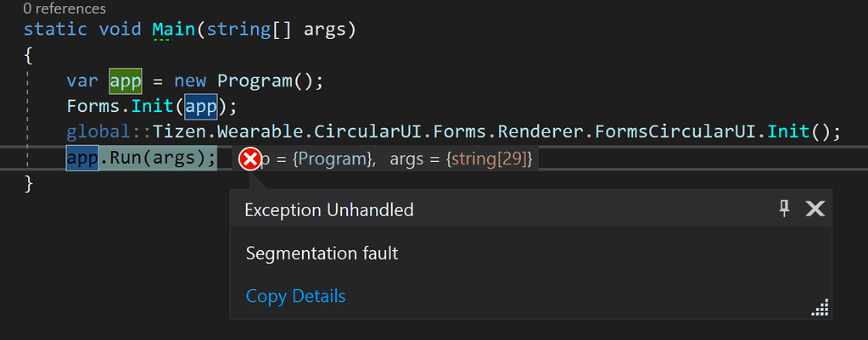The width and height of the screenshot is (868, 340).
Task: Pin the Exception Unhandled popup
Action: click(784, 209)
